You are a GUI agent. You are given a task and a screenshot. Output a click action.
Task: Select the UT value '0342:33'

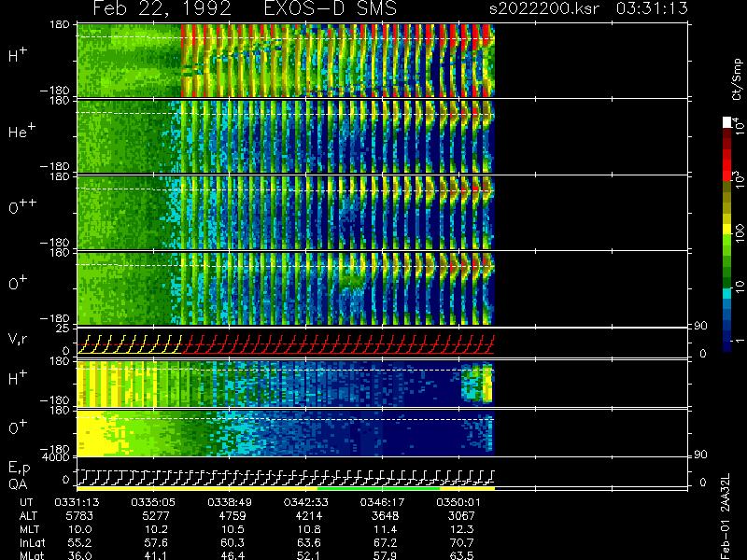tap(306, 502)
